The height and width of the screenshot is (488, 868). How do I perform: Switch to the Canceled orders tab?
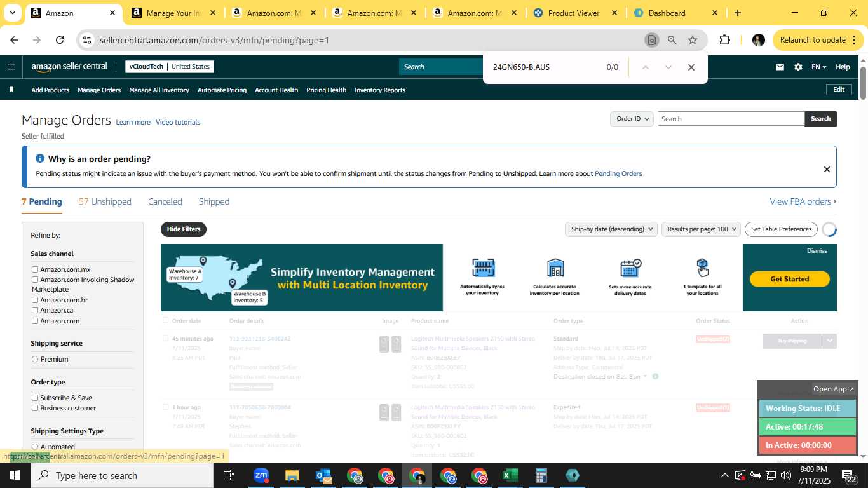pos(165,201)
